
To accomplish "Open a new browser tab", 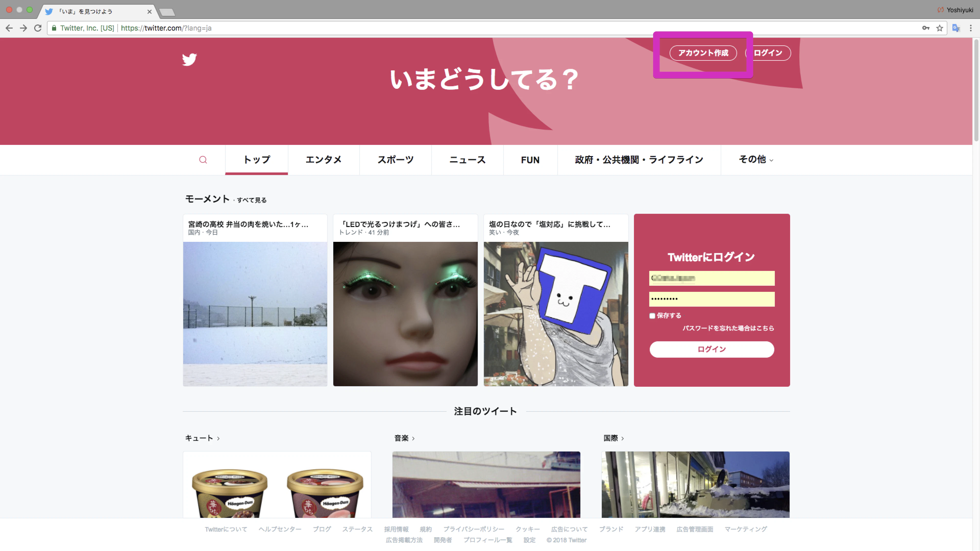I will 167,12.
